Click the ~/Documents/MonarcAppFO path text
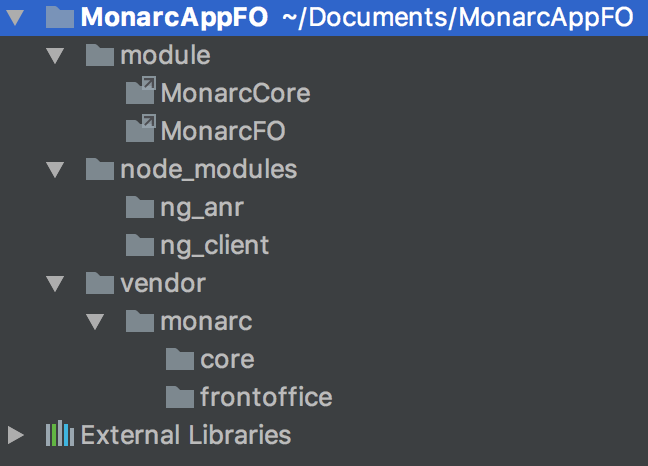 pyautogui.click(x=457, y=17)
